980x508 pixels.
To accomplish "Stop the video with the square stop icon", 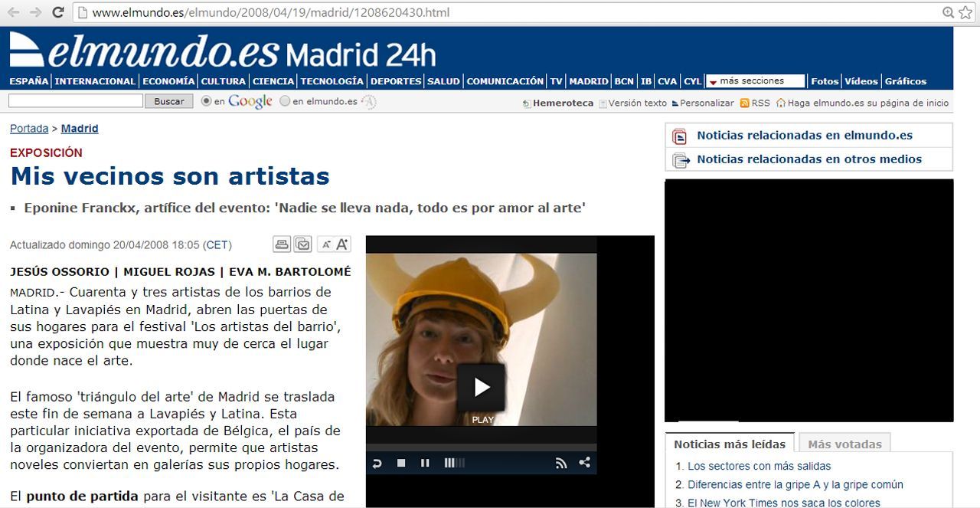I will [x=401, y=463].
